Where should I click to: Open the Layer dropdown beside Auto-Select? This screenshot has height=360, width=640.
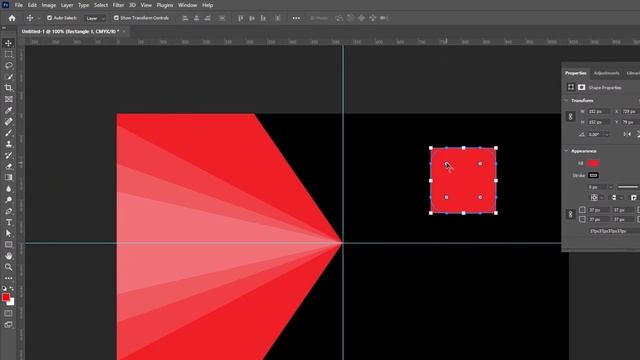[95, 18]
